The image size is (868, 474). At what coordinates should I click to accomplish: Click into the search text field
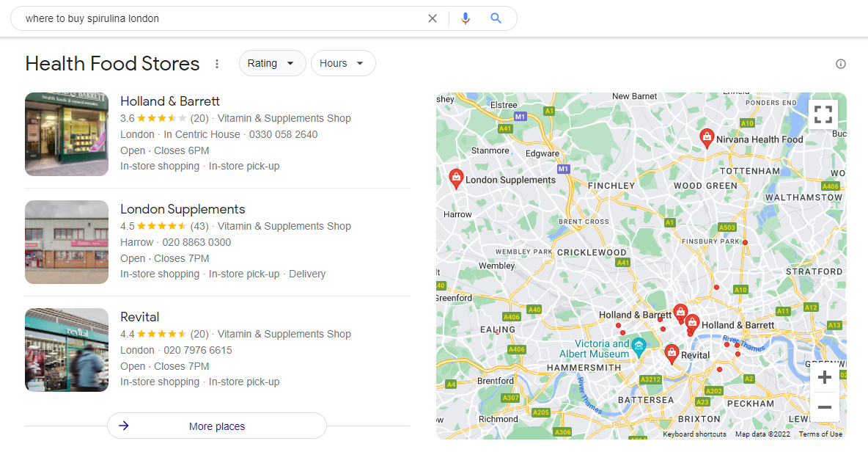220,18
